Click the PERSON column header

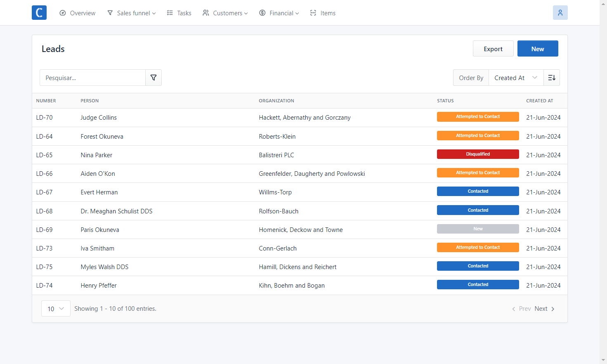90,101
